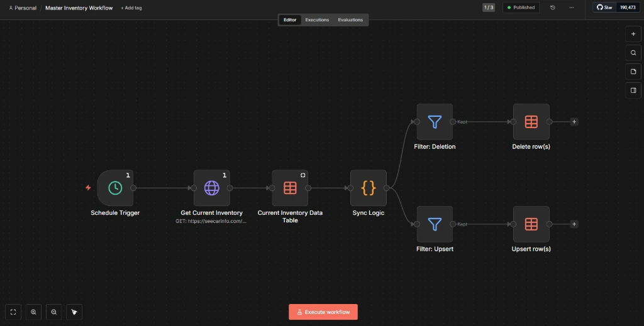
Task: Click the Schedule Trigger label text
Action: coord(115,213)
